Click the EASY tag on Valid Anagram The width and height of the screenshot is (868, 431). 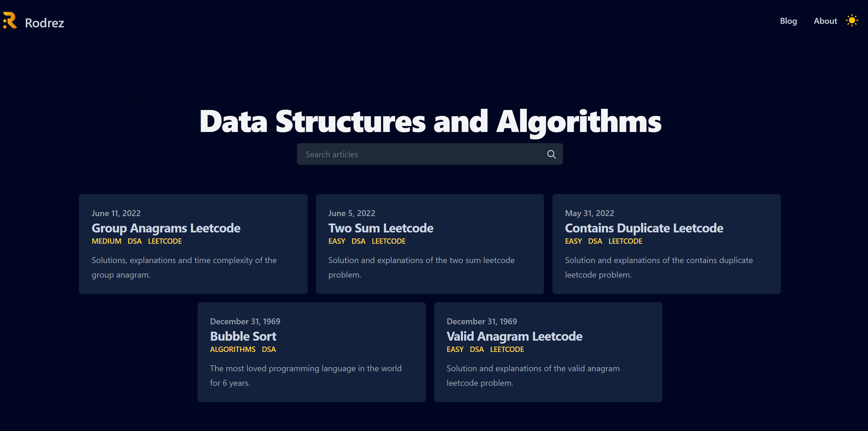[x=455, y=350]
